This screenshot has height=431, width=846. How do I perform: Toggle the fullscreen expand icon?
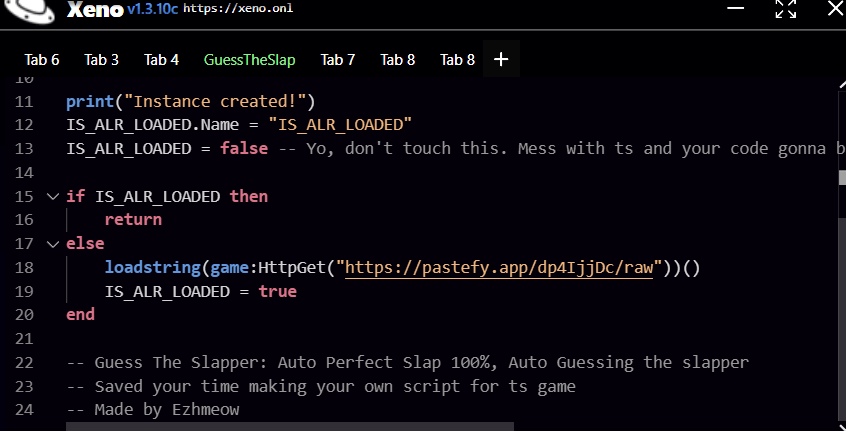click(x=786, y=9)
